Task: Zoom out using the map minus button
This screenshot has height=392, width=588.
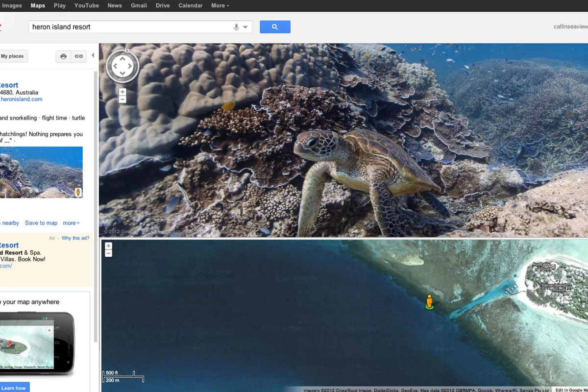Action: 108,253
